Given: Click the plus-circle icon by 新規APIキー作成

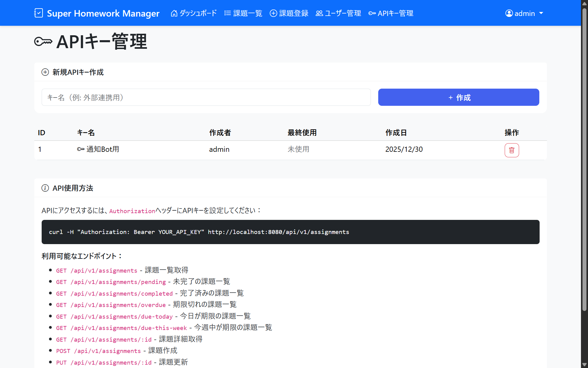Looking at the screenshot, I should tap(45, 72).
